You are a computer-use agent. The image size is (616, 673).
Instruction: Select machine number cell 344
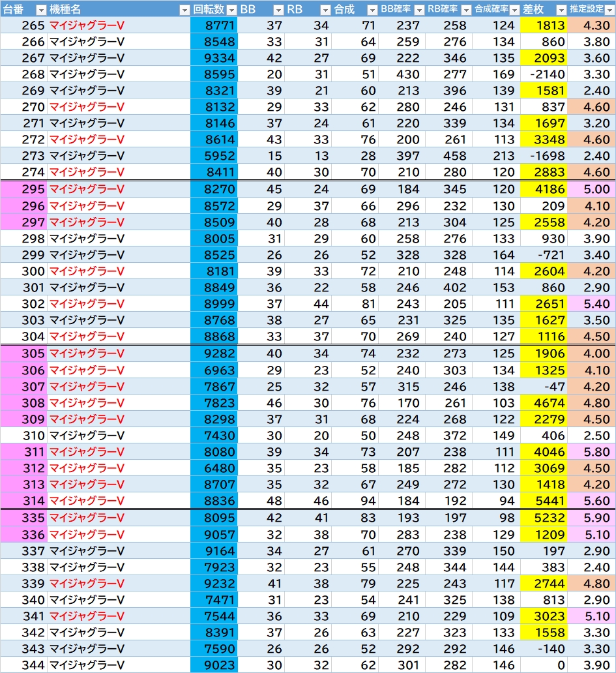tap(23, 665)
